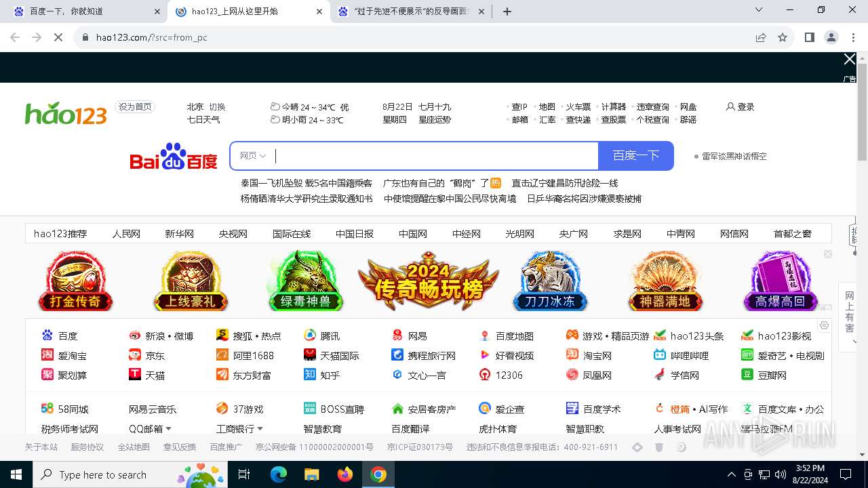Select 中国日报 in the news bar
The height and width of the screenshot is (488, 868).
pyautogui.click(x=355, y=234)
